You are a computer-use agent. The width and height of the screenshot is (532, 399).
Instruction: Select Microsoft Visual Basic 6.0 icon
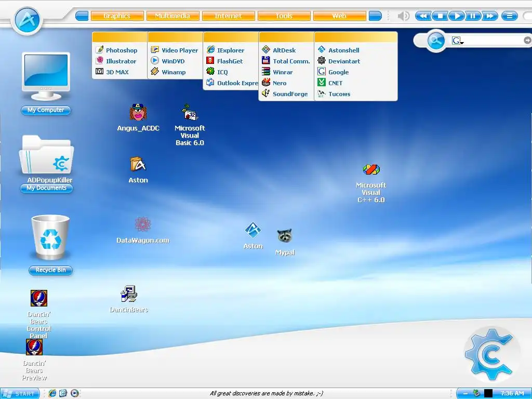coord(190,125)
